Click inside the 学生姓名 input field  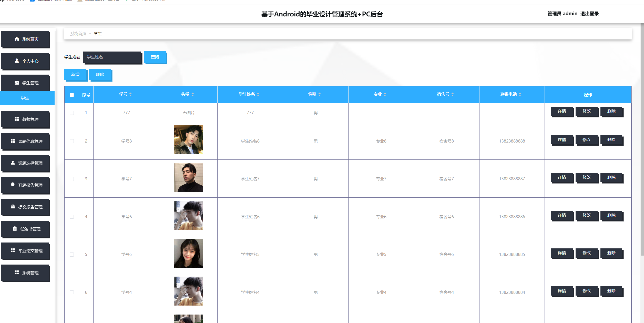[112, 57]
